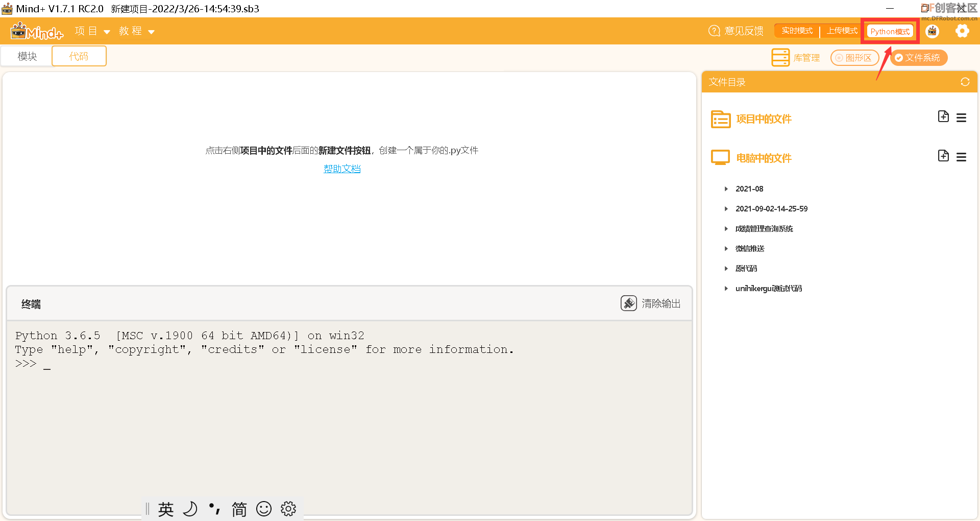Click the 终端 terminal heading
This screenshot has height=521, width=980.
31,304
